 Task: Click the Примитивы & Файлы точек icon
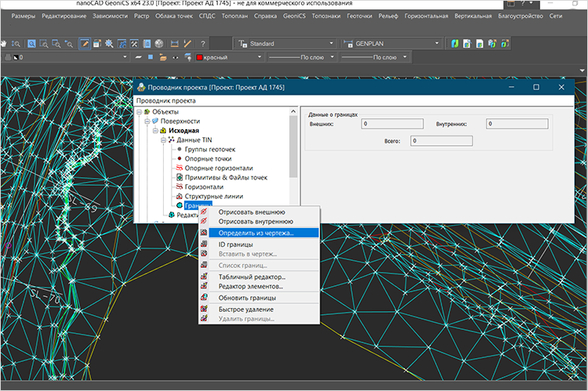[180, 177]
